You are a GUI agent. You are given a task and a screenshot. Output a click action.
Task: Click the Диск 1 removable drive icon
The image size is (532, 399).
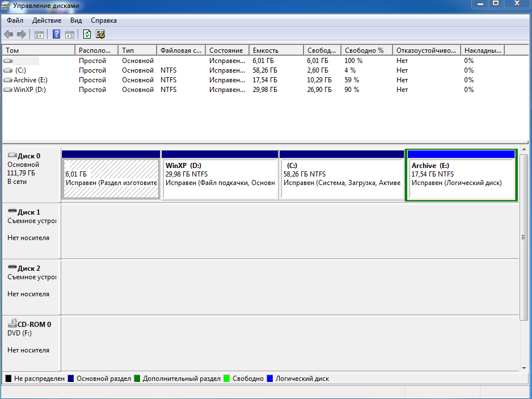[12, 211]
